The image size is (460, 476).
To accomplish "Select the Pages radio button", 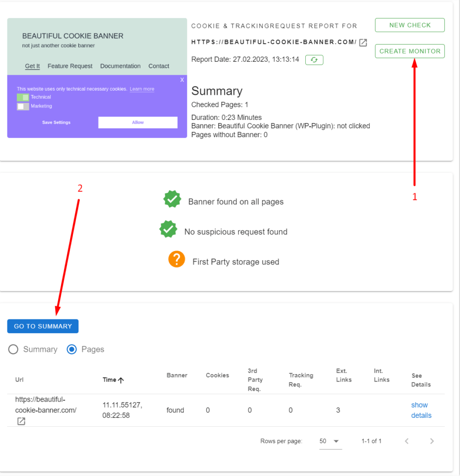I will [72, 350].
